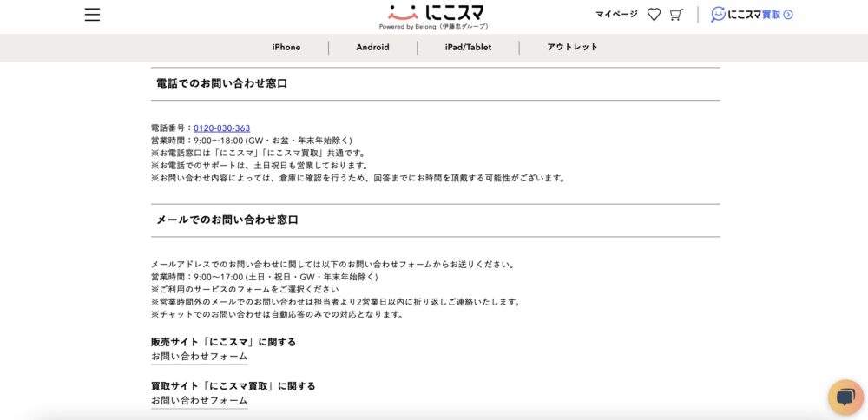Open the shopping cart icon
Viewport: 868px width, 420px height.
676,15
